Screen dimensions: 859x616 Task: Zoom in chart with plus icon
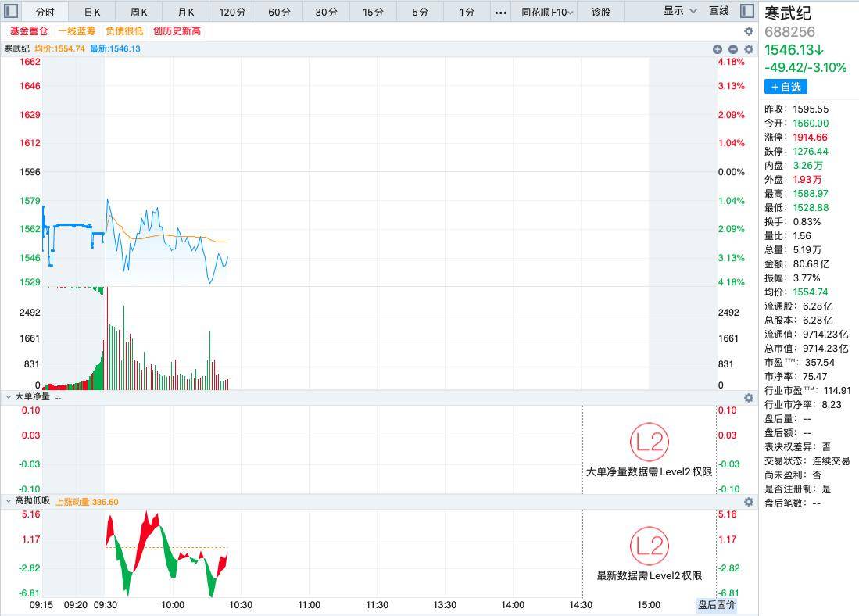pos(717,49)
